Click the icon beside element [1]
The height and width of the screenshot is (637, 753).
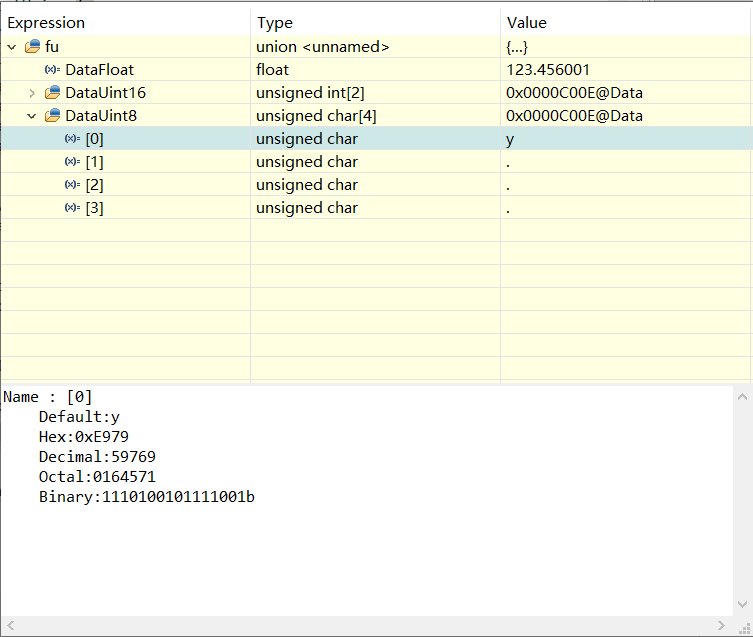pyautogui.click(x=73, y=162)
